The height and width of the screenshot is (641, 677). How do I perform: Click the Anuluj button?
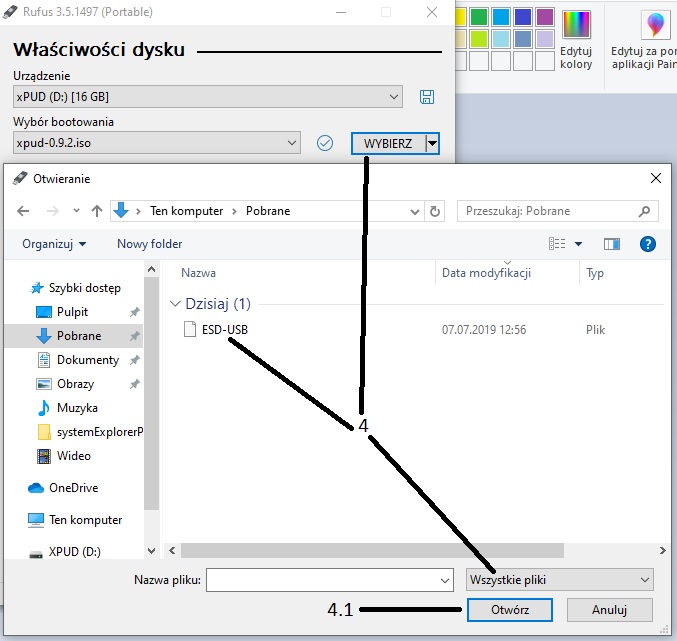tap(609, 610)
